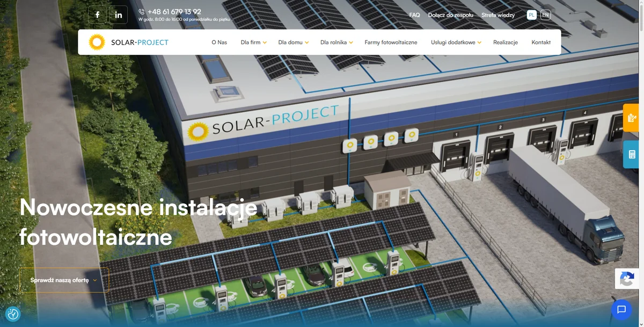Open the Dla firm menu item
The width and height of the screenshot is (644, 327).
(251, 42)
